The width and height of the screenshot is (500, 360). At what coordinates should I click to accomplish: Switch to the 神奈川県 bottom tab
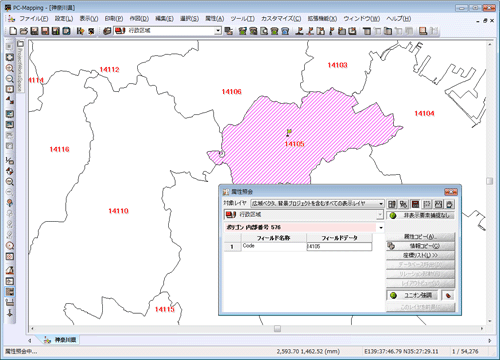coord(61,340)
